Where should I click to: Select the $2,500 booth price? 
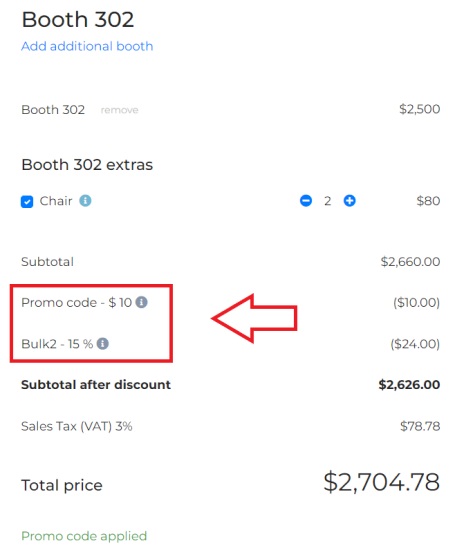(420, 109)
